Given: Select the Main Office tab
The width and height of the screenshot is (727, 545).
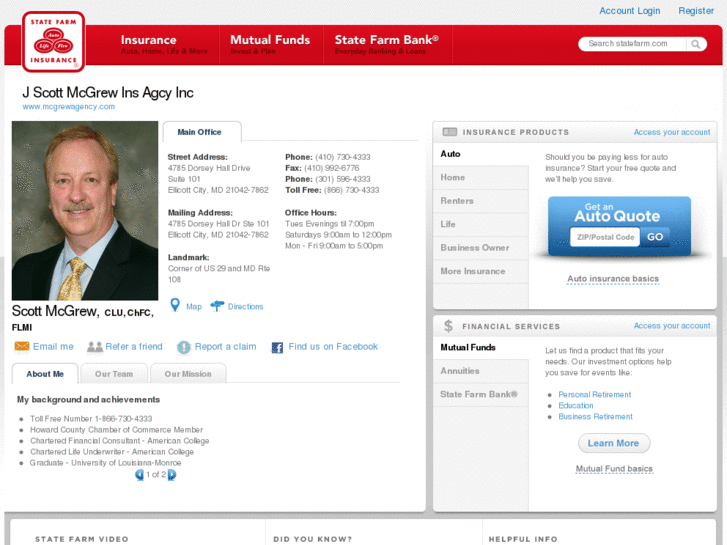Looking at the screenshot, I should click(202, 132).
